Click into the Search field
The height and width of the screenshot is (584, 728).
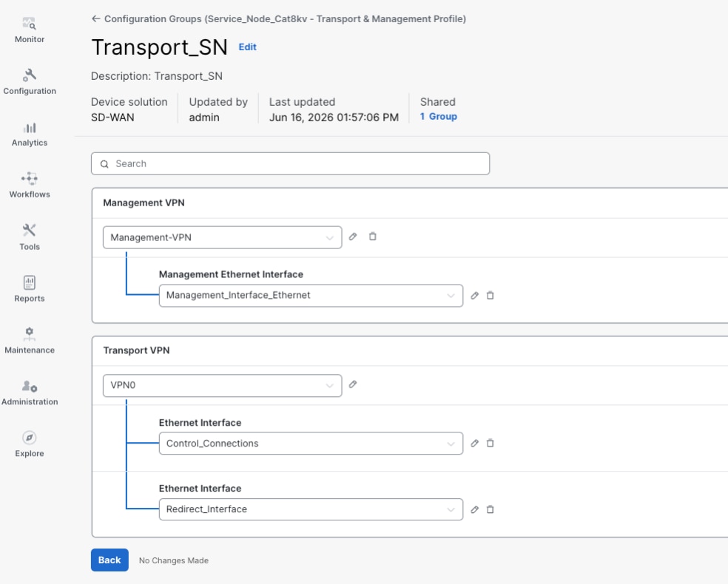pyautogui.click(x=290, y=164)
